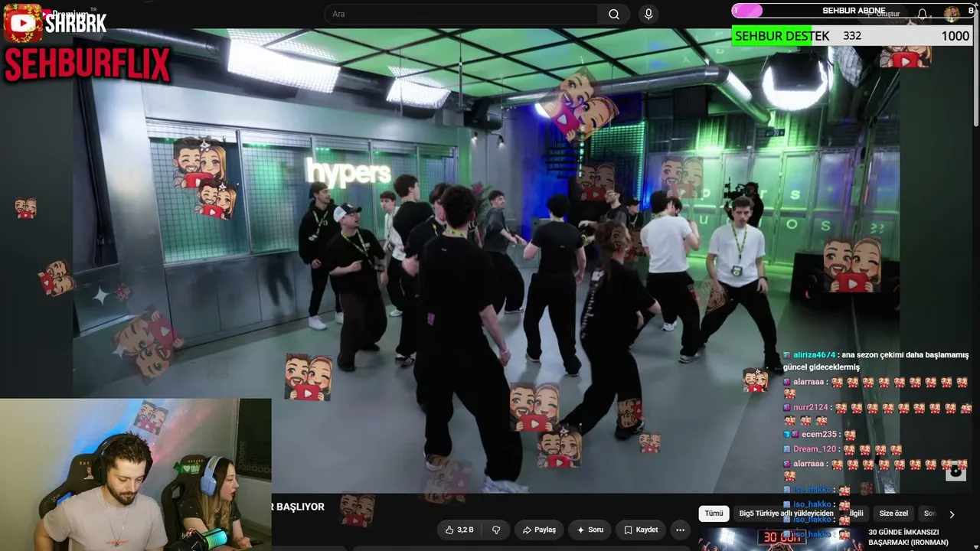Click chat username nurr2124
Screen dimensions: 980x551
811,408
